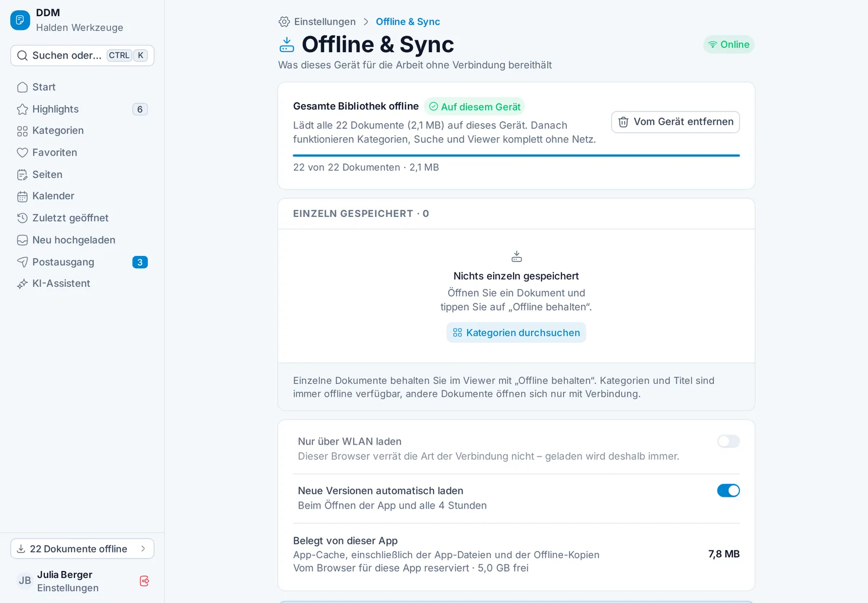
Task: Click the Postausgang count badge 3
Action: [x=140, y=262]
